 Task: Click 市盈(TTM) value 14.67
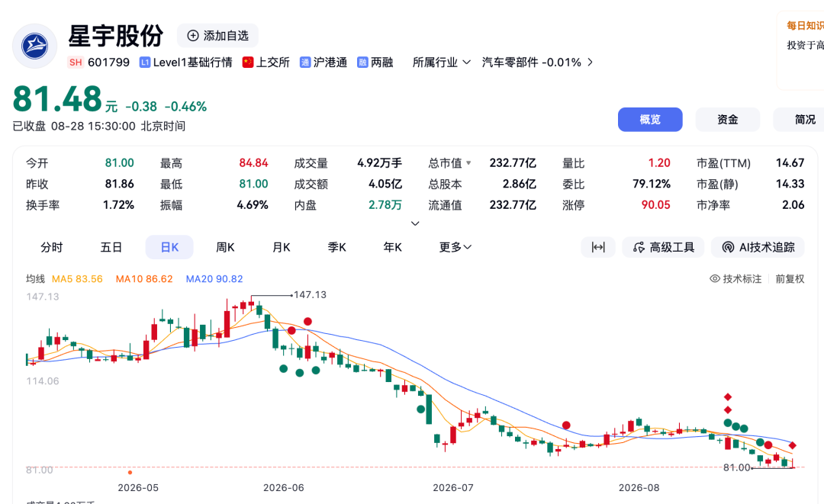tap(790, 162)
